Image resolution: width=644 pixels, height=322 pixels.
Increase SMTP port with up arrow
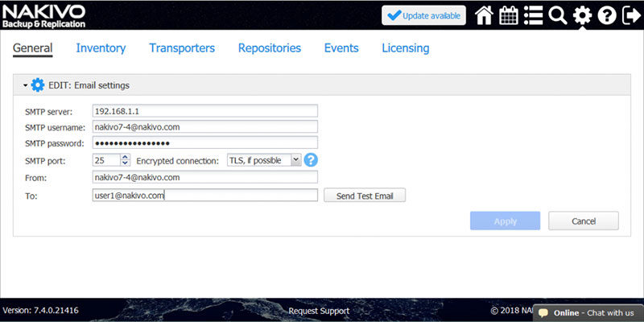(x=126, y=157)
